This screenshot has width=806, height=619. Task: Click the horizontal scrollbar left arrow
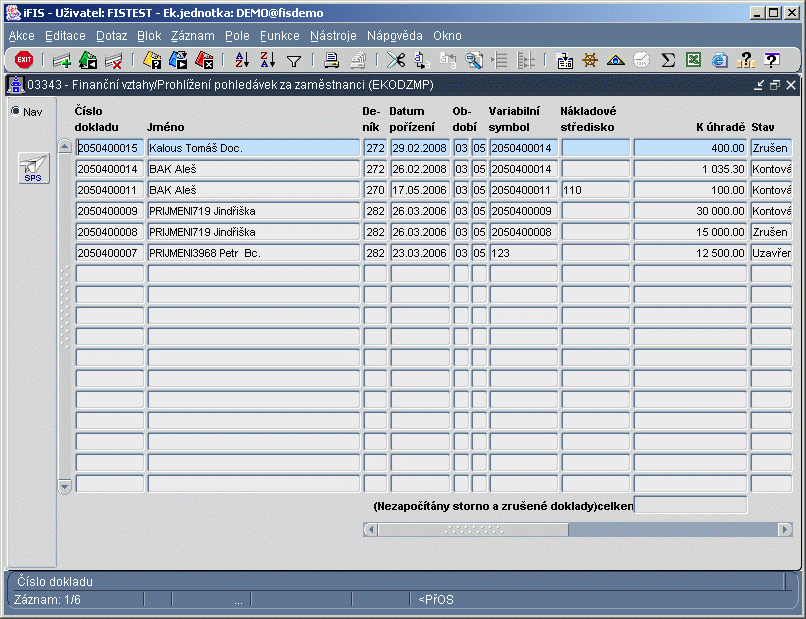coord(371,530)
